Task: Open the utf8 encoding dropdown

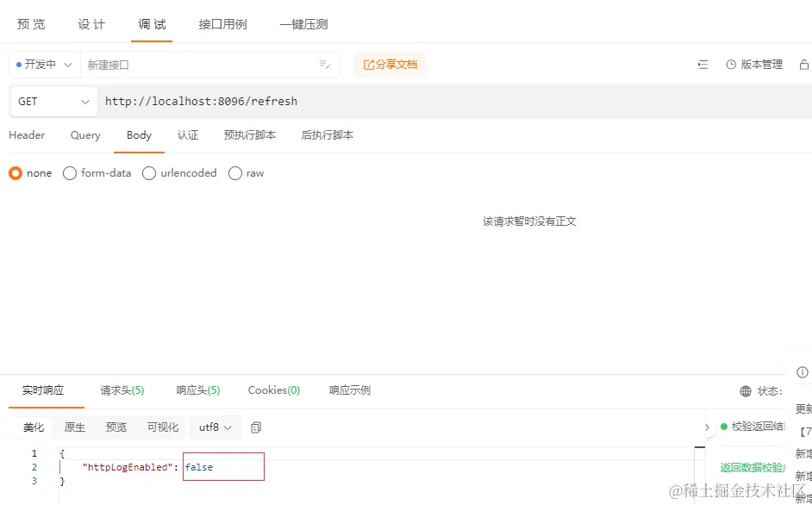Action: [214, 427]
